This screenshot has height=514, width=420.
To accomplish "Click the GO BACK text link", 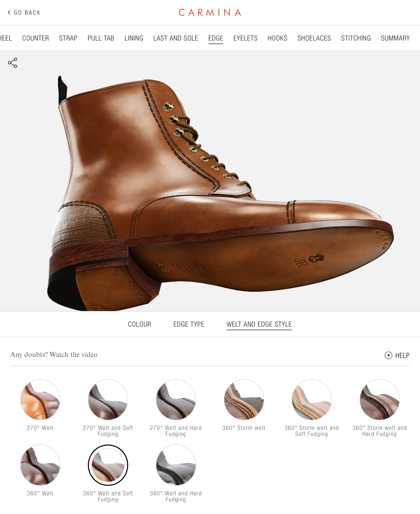I will click(x=27, y=13).
